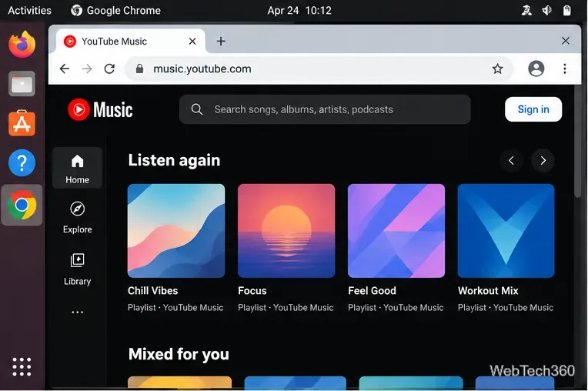
Task: Close the Chrome window
Action: point(566,41)
